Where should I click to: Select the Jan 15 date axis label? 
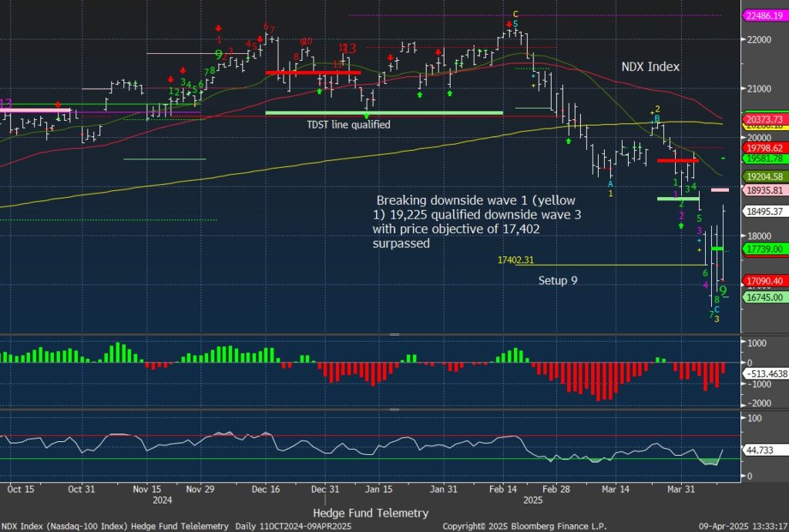[x=378, y=489]
